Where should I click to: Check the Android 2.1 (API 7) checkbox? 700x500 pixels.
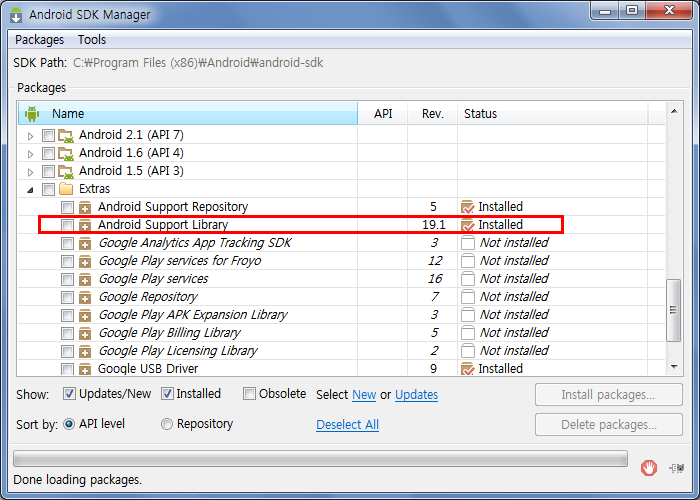(x=48, y=135)
